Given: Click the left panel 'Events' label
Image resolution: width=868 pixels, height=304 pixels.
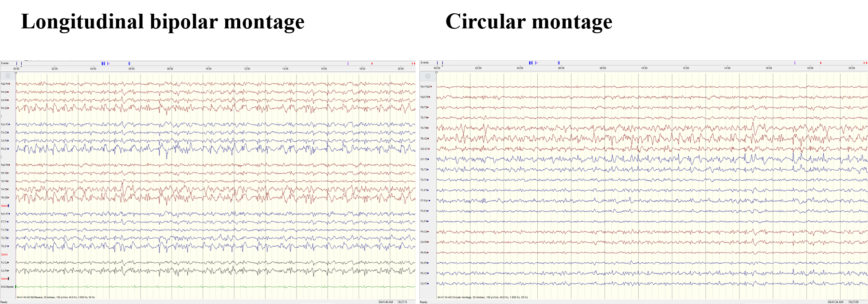Looking at the screenshot, I should 5,63.
